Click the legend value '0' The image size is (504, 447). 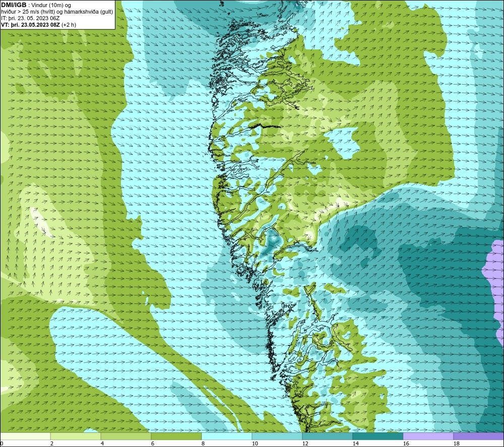coord(2,443)
